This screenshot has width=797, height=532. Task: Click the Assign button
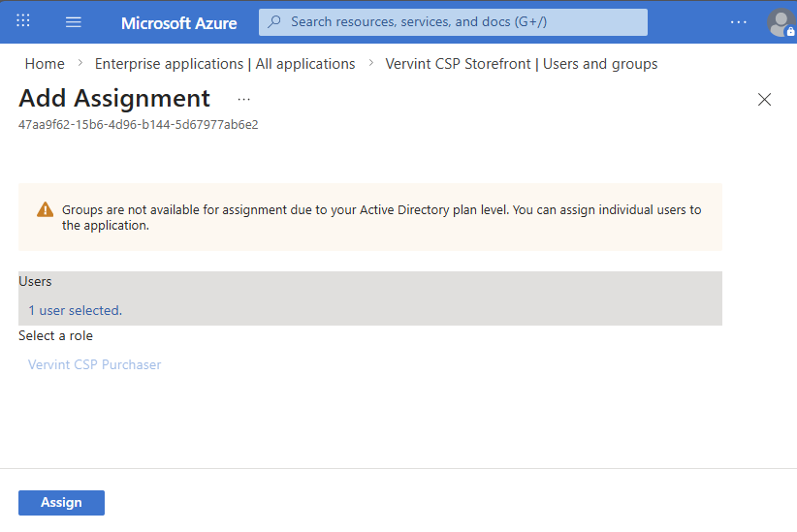coord(61,503)
